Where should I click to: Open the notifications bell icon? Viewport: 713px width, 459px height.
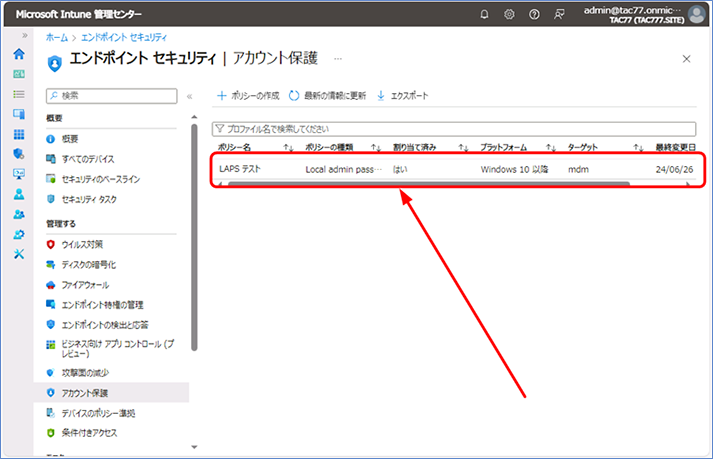[x=484, y=14]
